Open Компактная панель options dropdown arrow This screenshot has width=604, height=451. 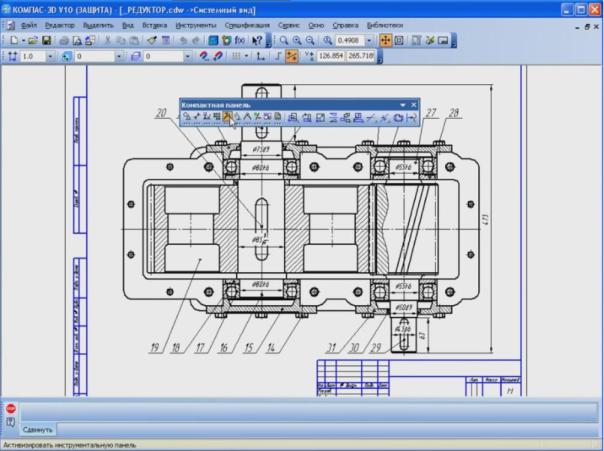coord(401,104)
